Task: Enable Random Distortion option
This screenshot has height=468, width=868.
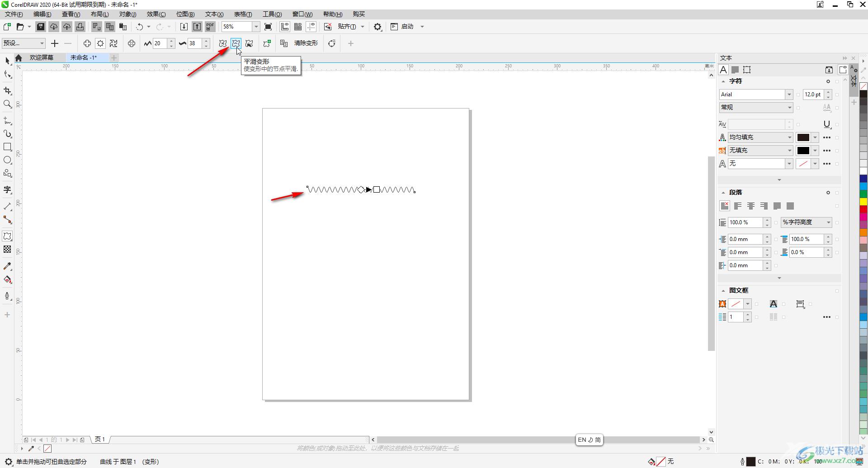Action: click(223, 43)
